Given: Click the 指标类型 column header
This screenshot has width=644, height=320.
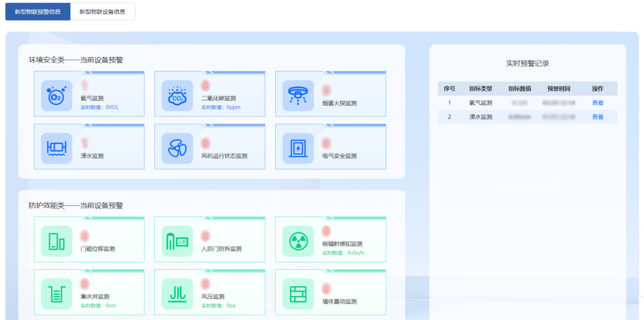Looking at the screenshot, I should [x=481, y=89].
